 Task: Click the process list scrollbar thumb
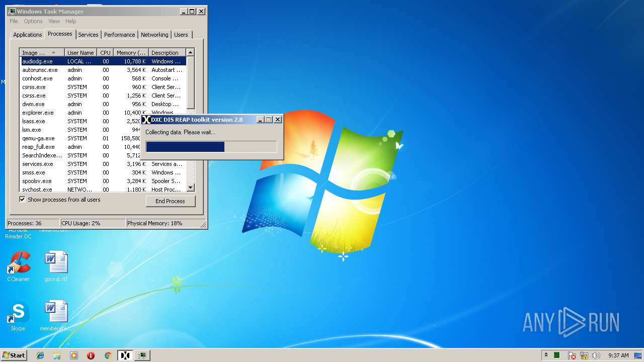(190, 83)
